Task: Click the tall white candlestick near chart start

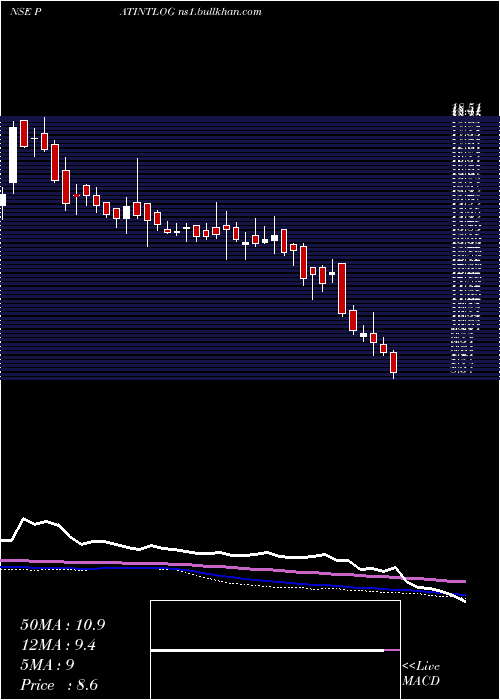Action: [x=13, y=155]
